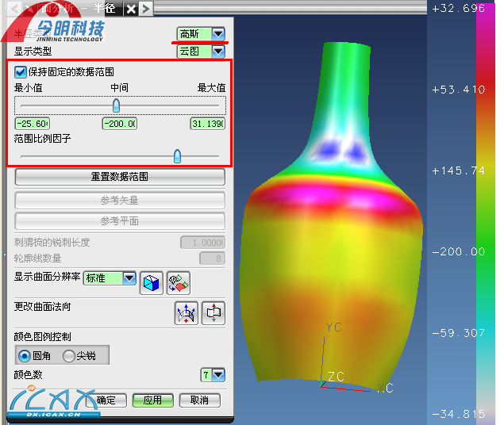Toggle 保持固定的数据范围 checkbox
Screen dimensions: 504x425
tap(21, 72)
